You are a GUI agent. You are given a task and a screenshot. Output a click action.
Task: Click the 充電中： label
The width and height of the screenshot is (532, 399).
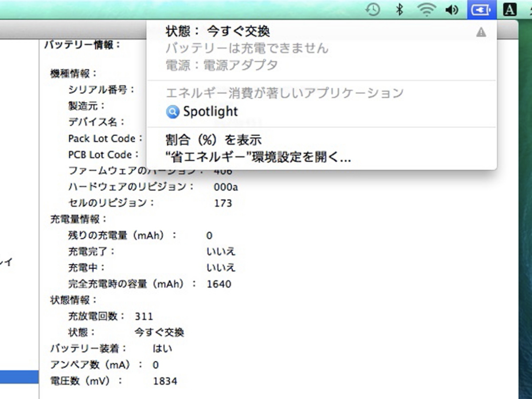coord(87,267)
